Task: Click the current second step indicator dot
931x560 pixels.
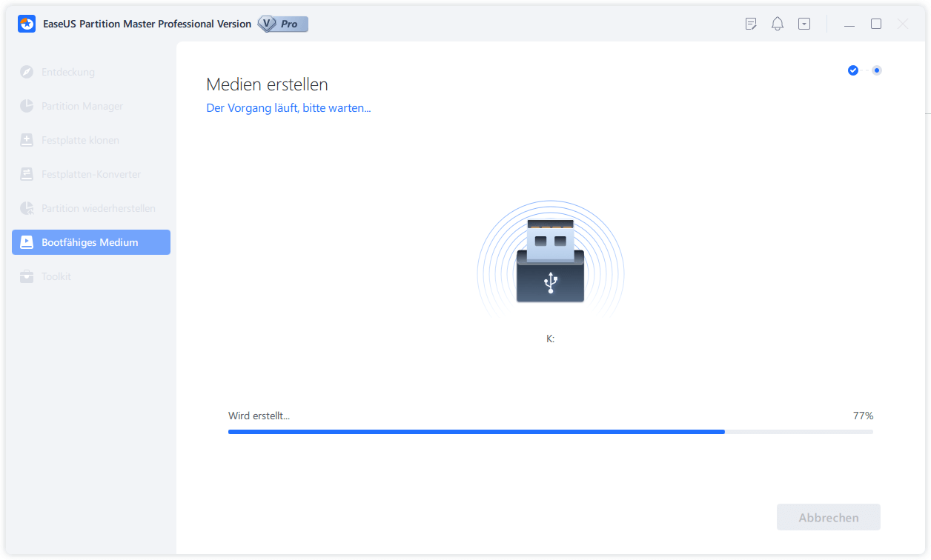Action: pyautogui.click(x=877, y=70)
